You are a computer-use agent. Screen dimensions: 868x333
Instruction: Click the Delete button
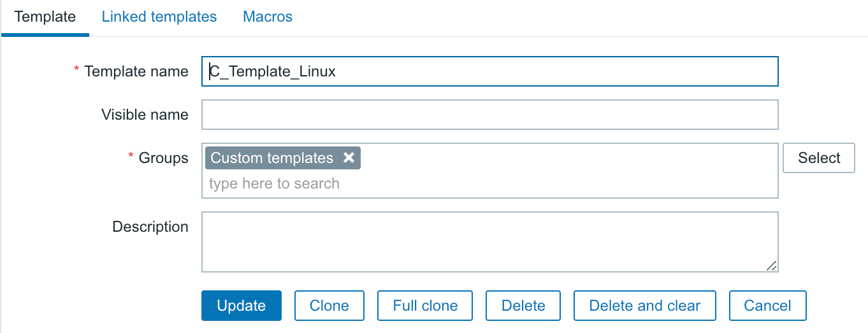(x=523, y=306)
